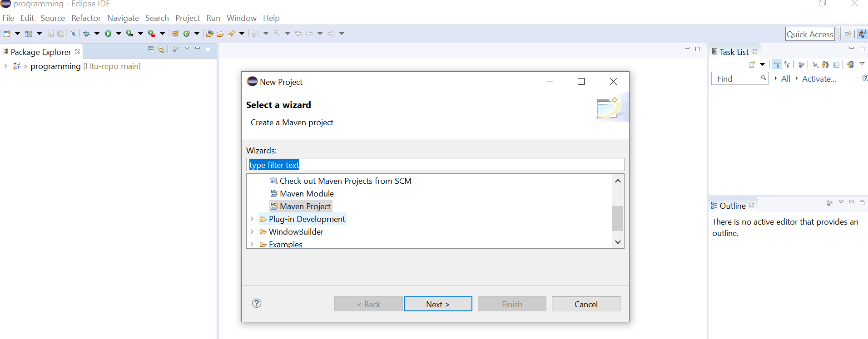Screen dimensions: 868x339
Task: Open the External Tools dropdown arrow
Action: click(162, 34)
